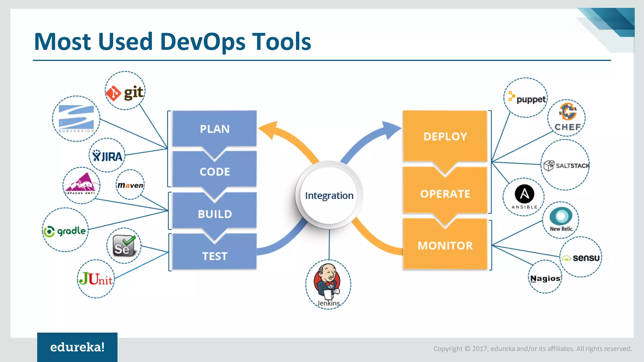Select the Git logo icon

125,91
